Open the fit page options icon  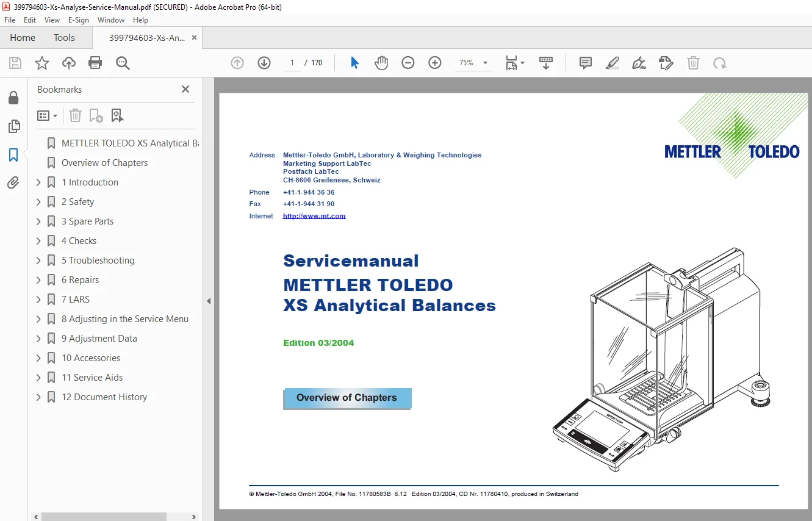(515, 63)
